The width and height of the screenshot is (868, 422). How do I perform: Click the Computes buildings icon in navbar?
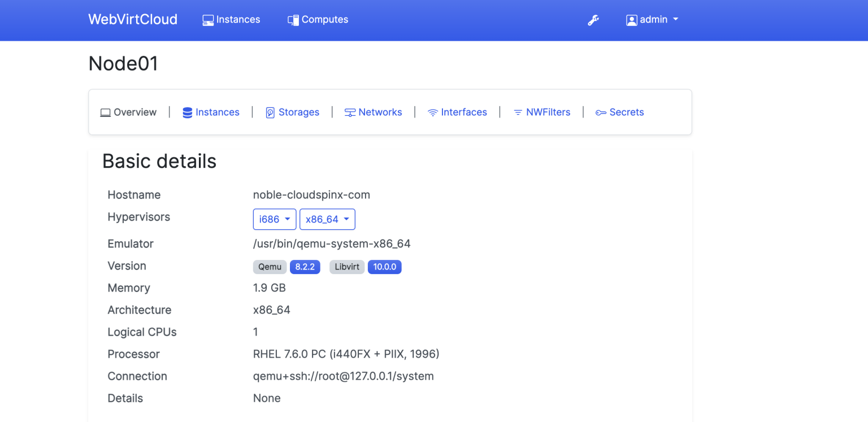click(x=293, y=19)
